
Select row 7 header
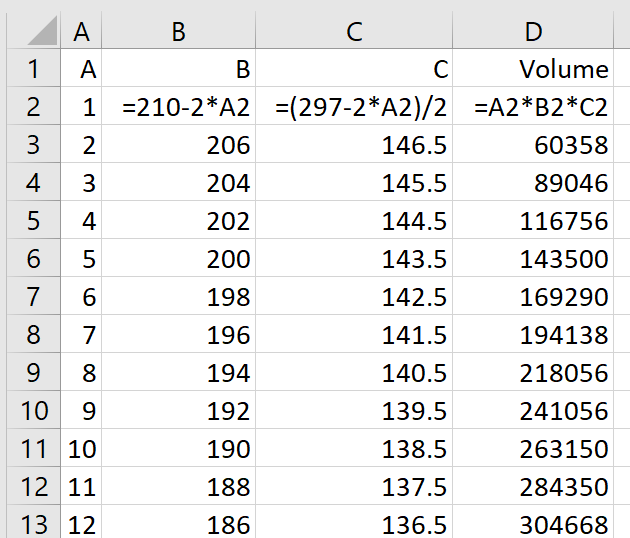click(32, 296)
